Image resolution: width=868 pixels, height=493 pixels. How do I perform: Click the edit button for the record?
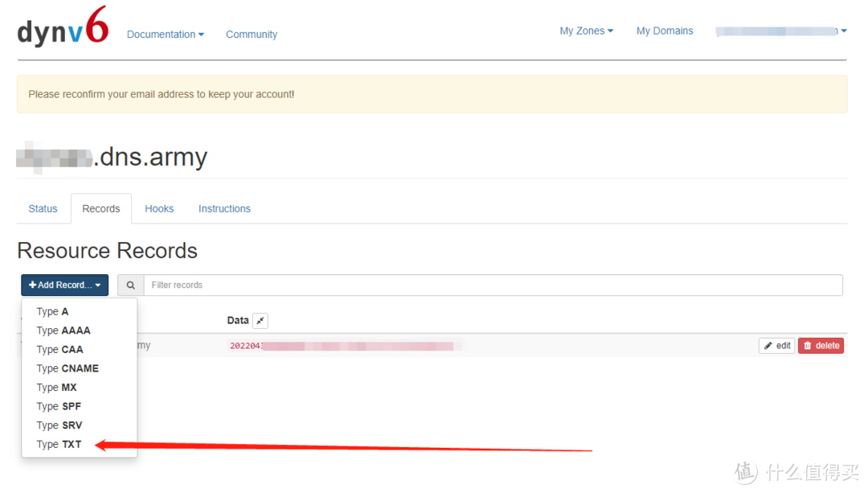(776, 346)
